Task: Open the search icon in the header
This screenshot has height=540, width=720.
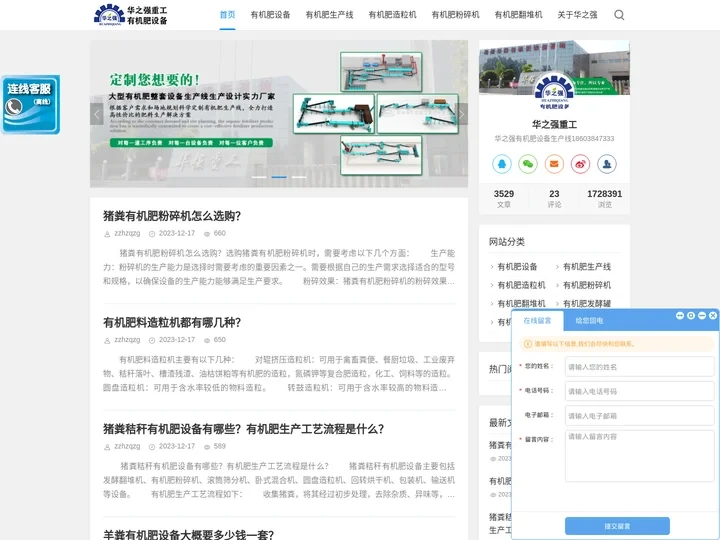Action: [619, 15]
